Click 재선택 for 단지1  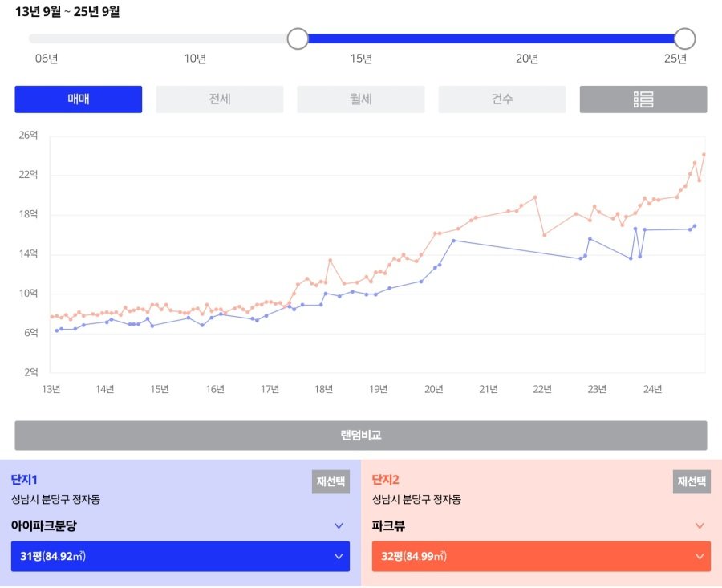(331, 482)
